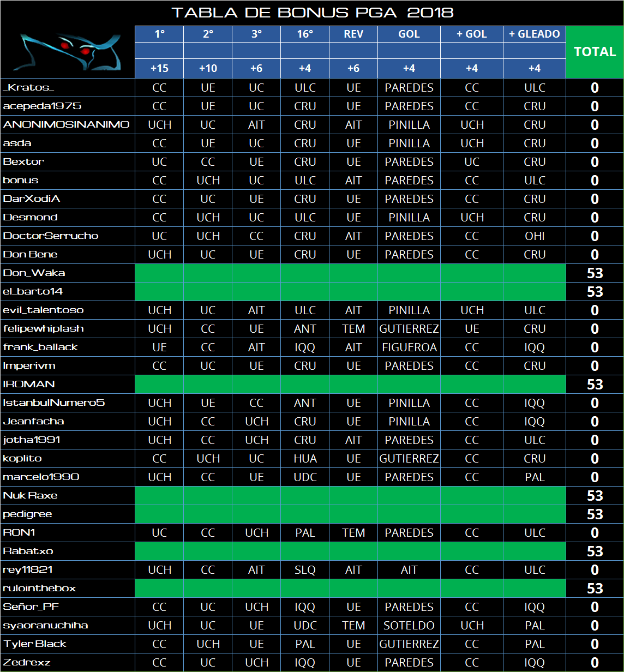
Task: Select the frank_ballack player name
Action: click(x=40, y=347)
